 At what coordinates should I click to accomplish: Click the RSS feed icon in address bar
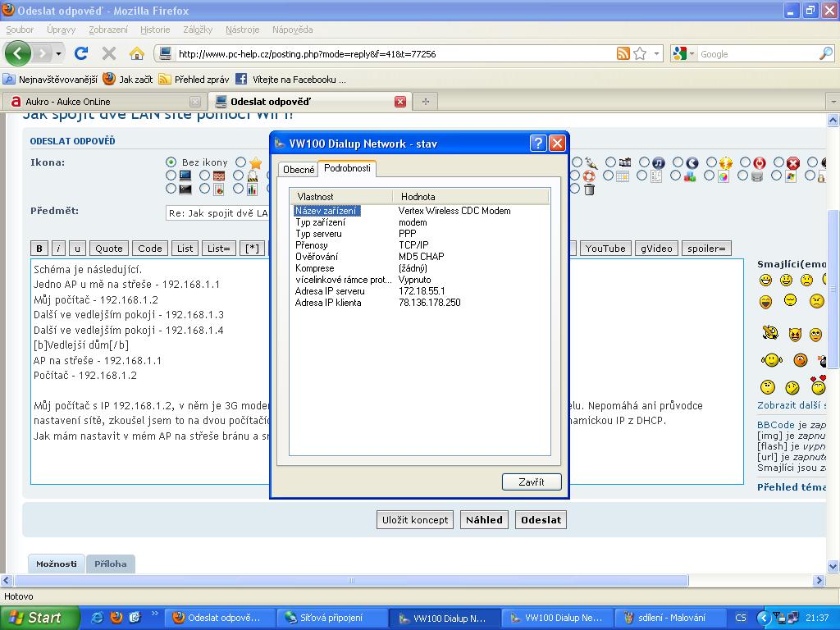(x=623, y=53)
